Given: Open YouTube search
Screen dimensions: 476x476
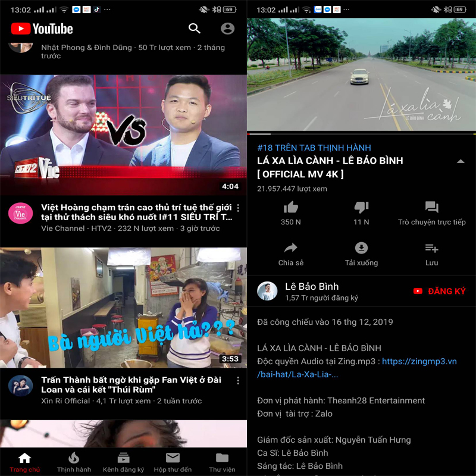Looking at the screenshot, I should (x=195, y=28).
